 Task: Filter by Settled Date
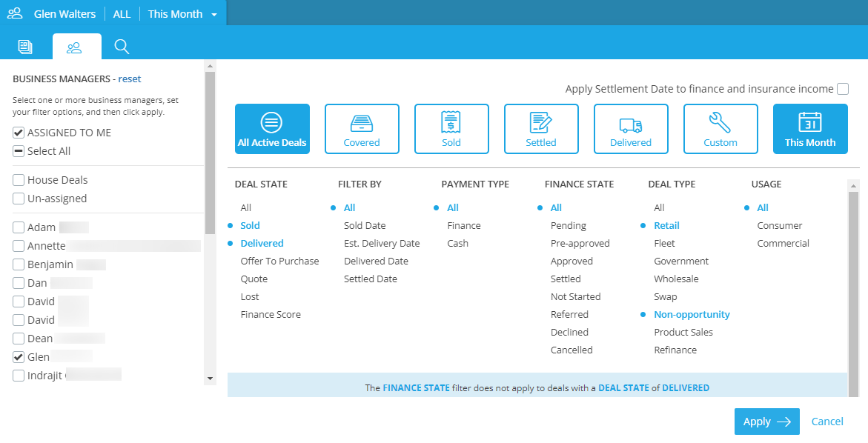coord(371,279)
